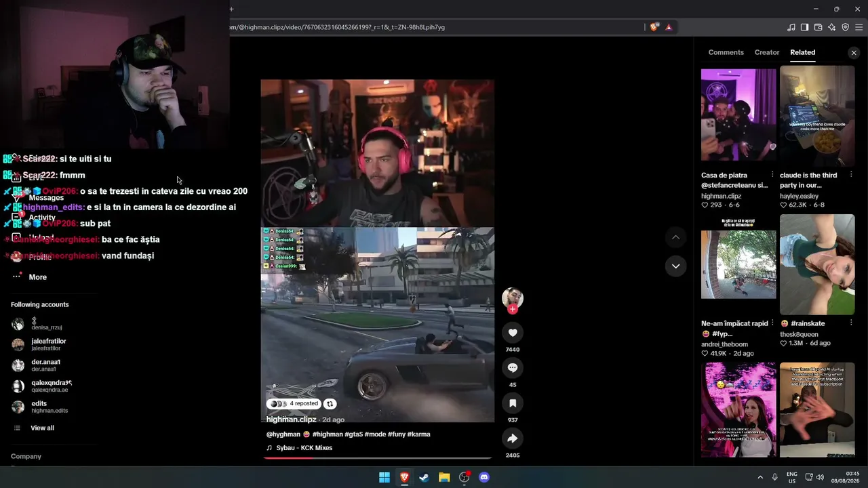Open the highman.clipz creator username link
The height and width of the screenshot is (488, 868).
point(291,420)
